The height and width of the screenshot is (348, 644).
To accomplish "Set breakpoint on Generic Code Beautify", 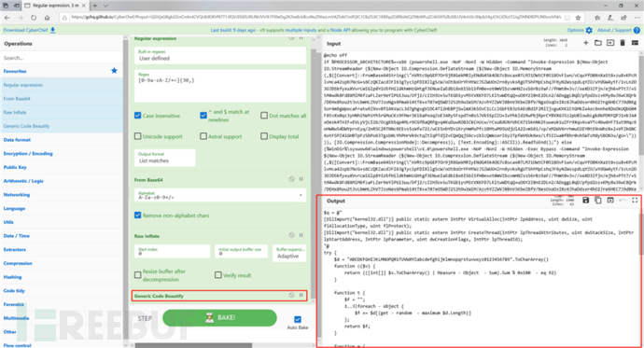I will (x=301, y=296).
